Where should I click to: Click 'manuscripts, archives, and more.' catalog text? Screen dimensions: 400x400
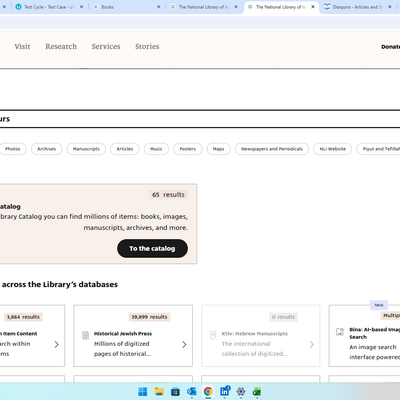tap(135, 228)
